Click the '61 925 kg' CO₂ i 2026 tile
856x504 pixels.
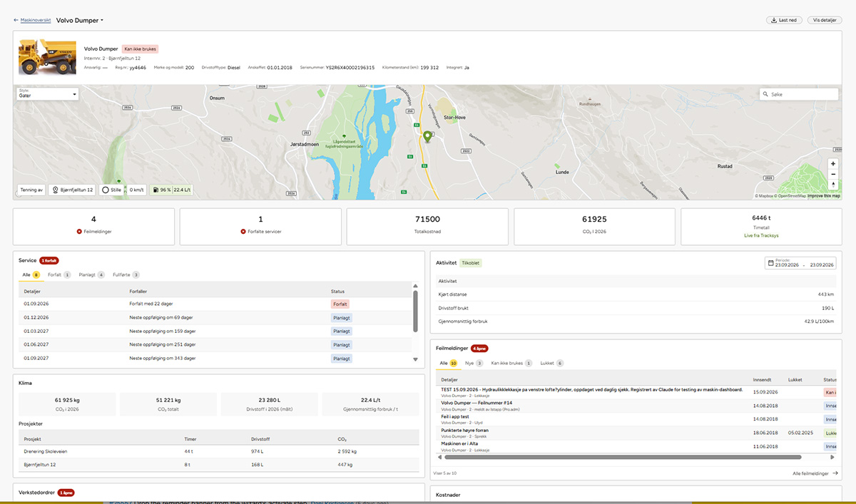pyautogui.click(x=68, y=403)
